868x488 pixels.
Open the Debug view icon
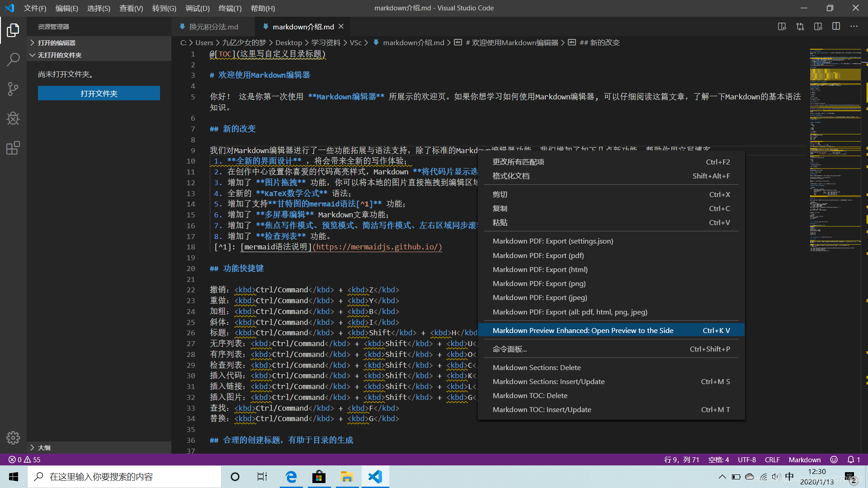coord(13,118)
